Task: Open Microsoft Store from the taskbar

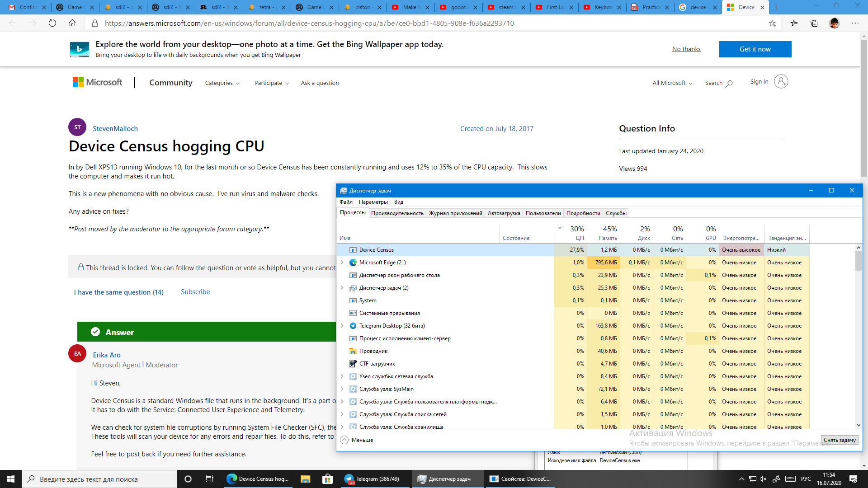Action: [327, 479]
